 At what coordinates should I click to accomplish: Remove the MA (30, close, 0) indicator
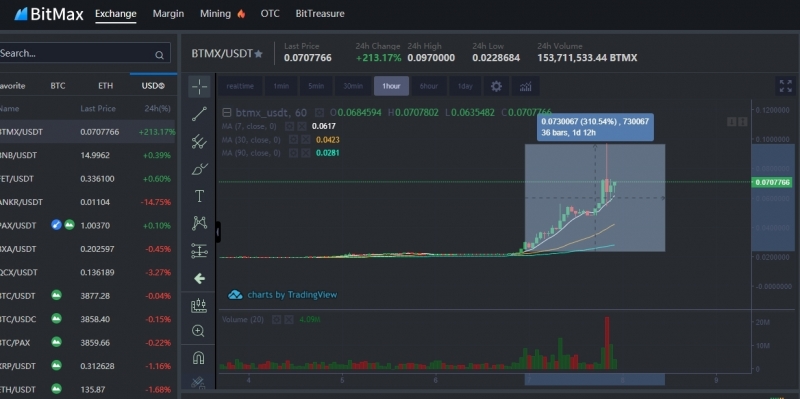[306, 139]
